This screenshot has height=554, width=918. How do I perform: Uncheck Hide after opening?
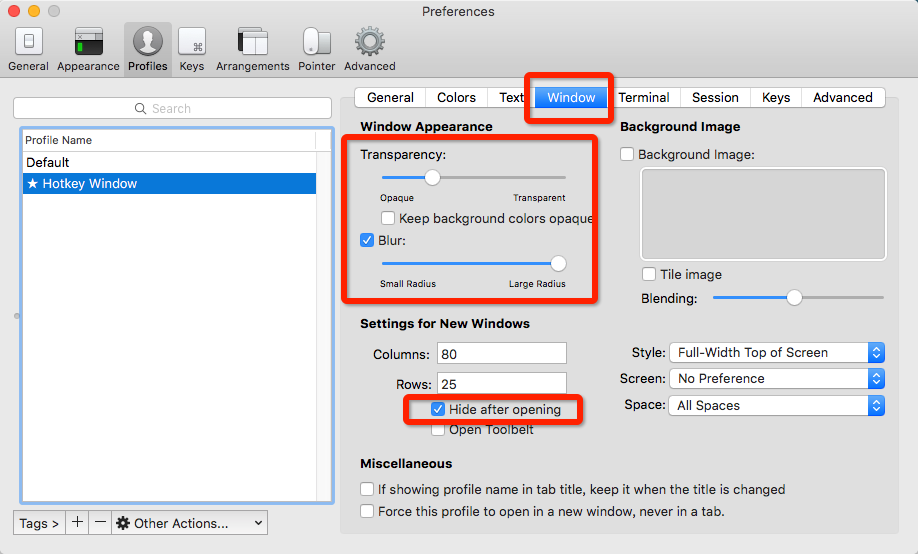click(x=438, y=409)
